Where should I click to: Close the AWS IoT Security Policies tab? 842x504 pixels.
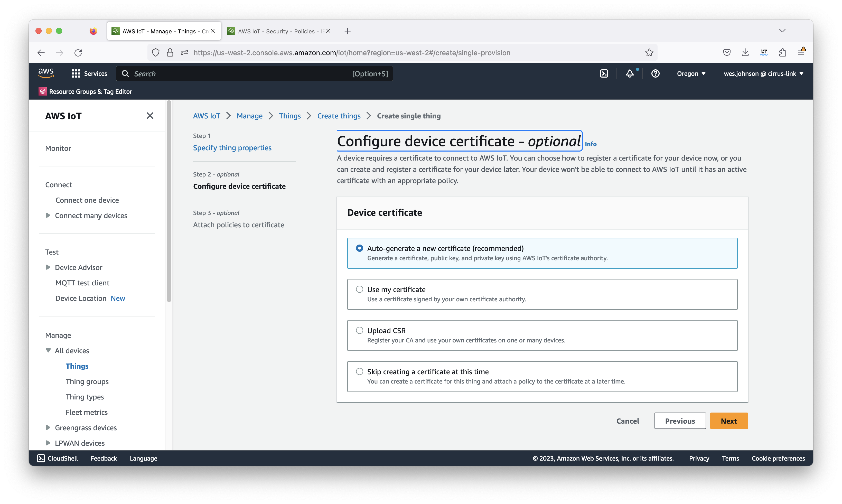point(328,31)
